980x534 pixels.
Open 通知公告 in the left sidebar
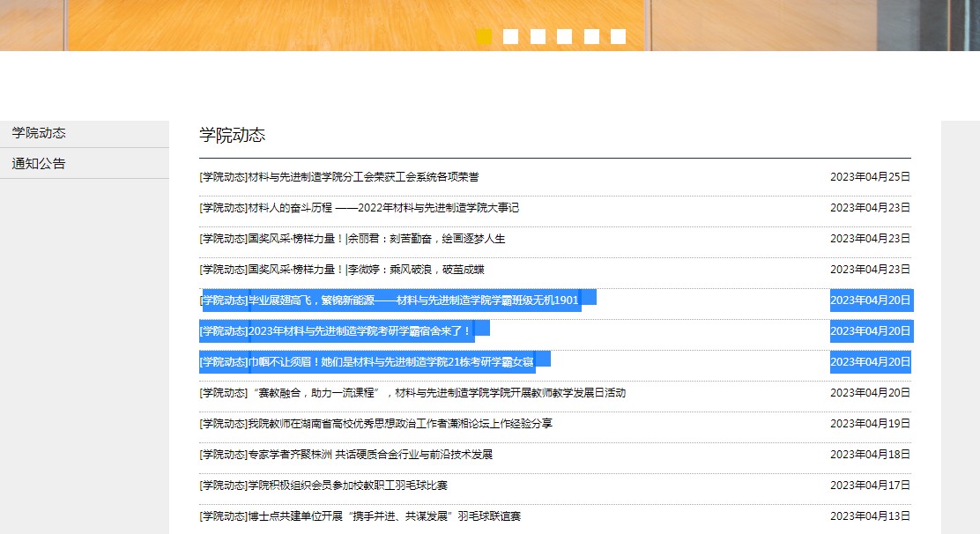click(x=39, y=164)
